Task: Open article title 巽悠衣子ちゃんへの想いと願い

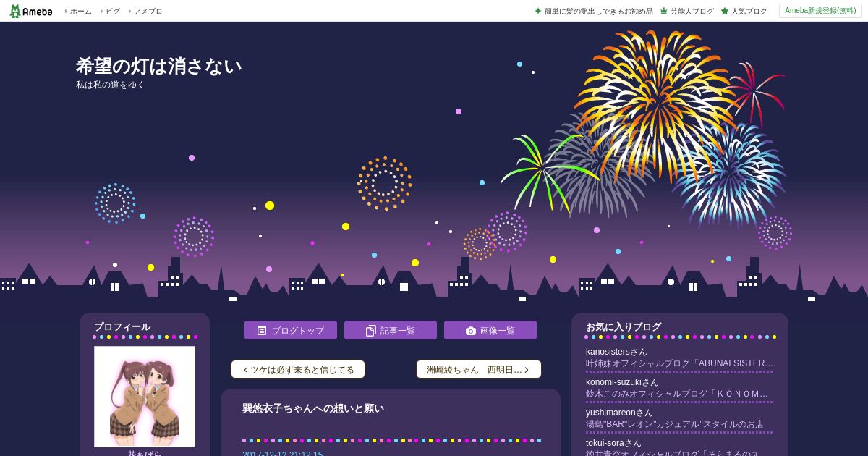Action: [313, 408]
